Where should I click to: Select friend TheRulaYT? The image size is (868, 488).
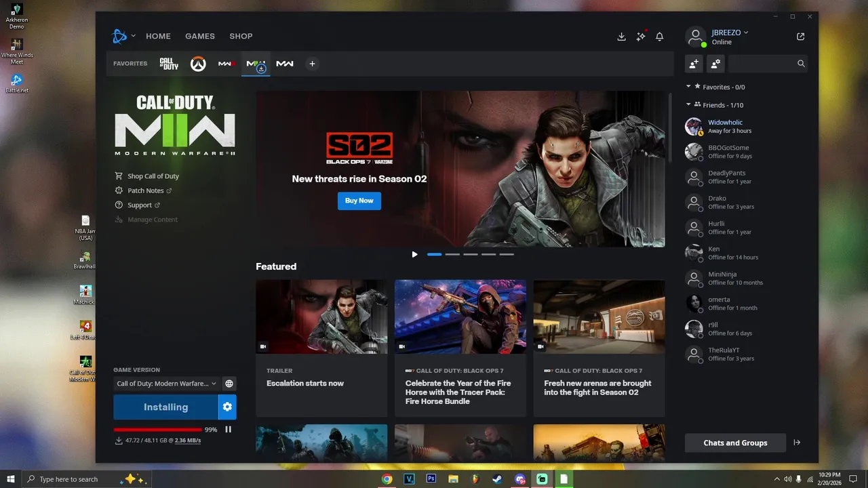(x=746, y=354)
